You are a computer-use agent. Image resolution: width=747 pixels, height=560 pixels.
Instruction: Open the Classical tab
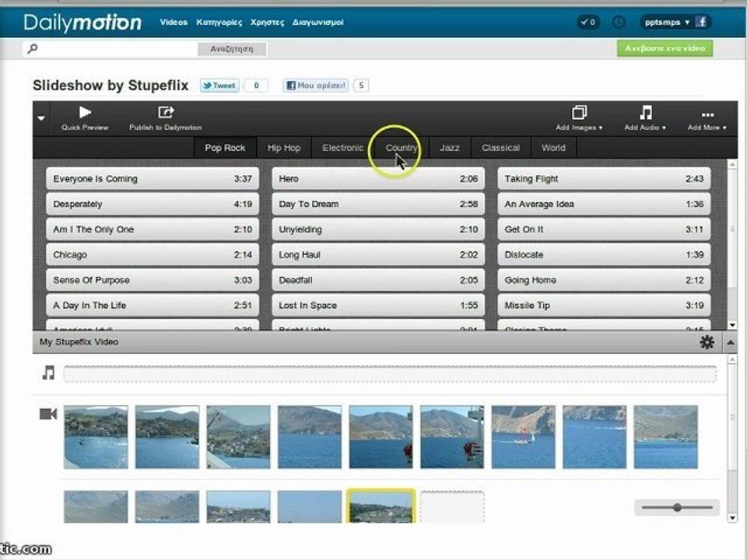click(x=500, y=148)
